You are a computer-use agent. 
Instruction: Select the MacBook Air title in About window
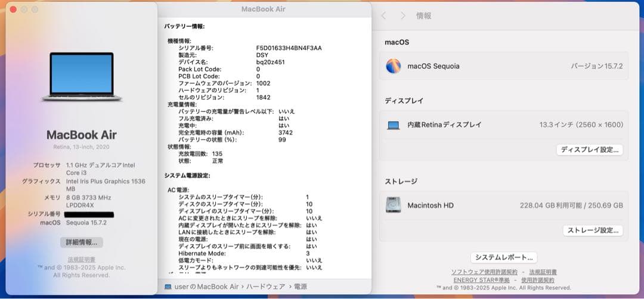[81, 135]
